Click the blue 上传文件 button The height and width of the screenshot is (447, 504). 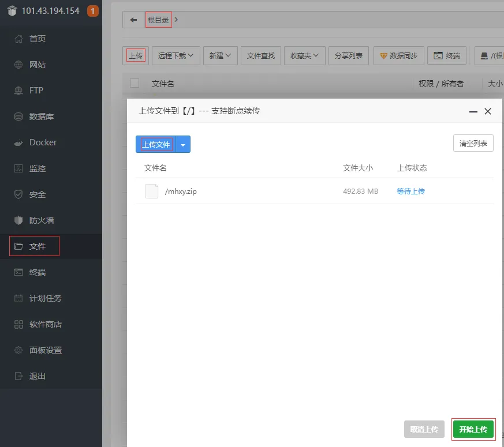(x=156, y=145)
